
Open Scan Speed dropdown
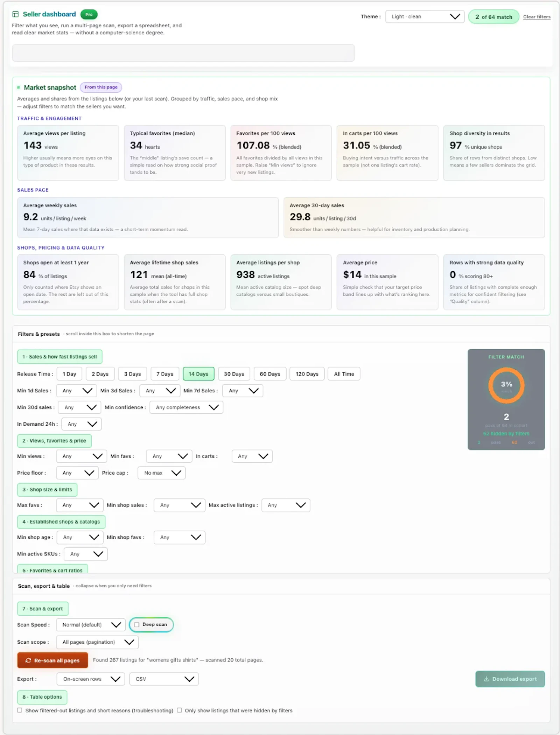click(91, 625)
